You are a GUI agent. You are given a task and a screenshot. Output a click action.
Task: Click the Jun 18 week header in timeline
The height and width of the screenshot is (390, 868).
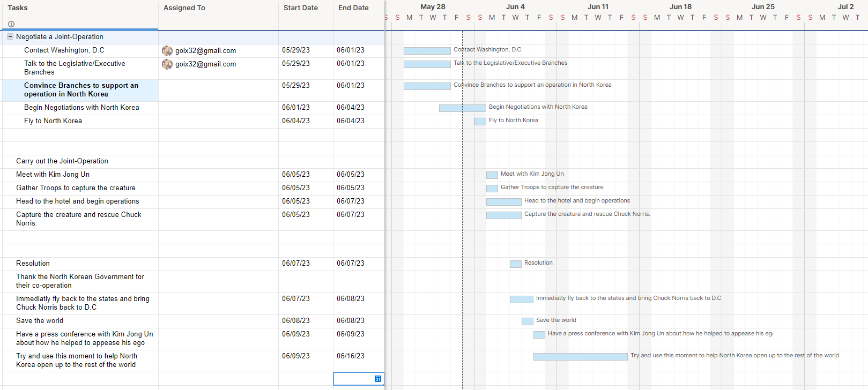tap(680, 7)
